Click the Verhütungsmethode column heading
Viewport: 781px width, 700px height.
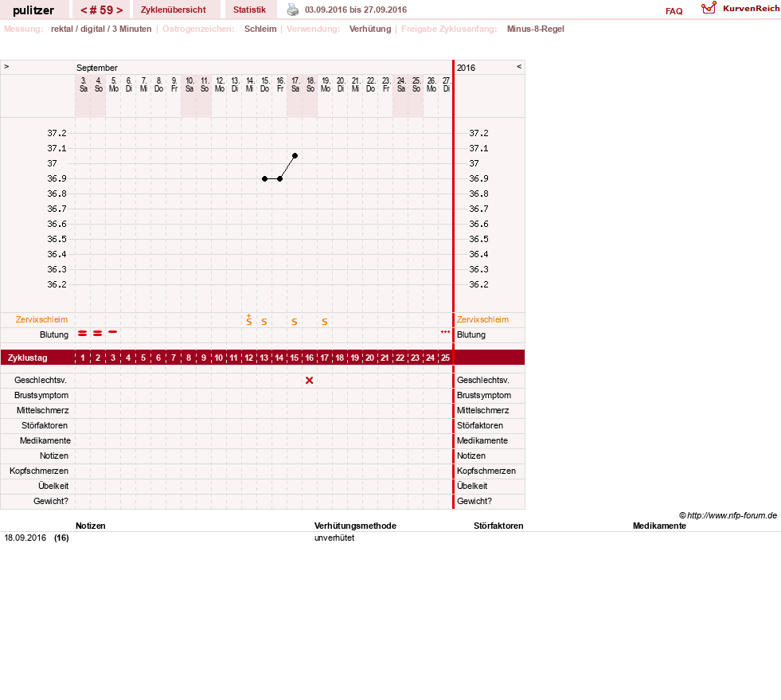tap(355, 526)
